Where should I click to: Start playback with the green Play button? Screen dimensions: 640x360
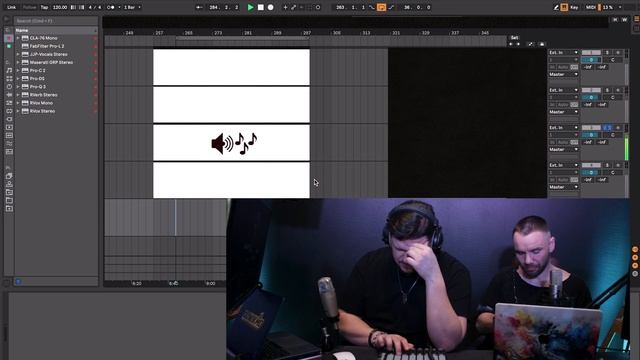[251, 7]
